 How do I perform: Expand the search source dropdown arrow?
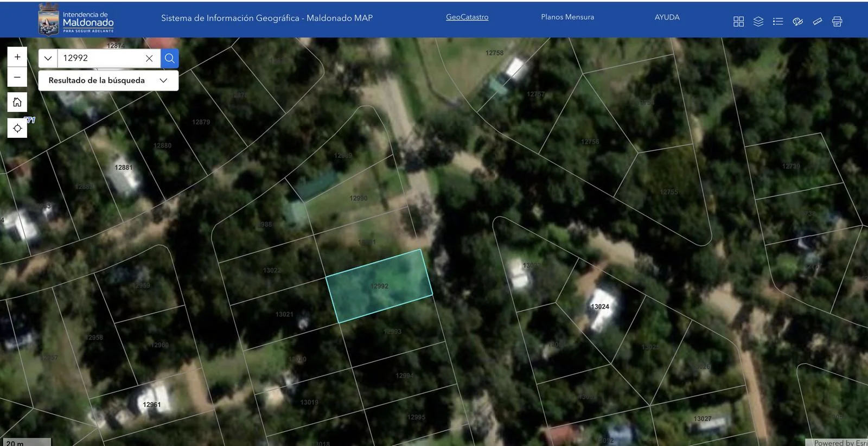point(48,58)
